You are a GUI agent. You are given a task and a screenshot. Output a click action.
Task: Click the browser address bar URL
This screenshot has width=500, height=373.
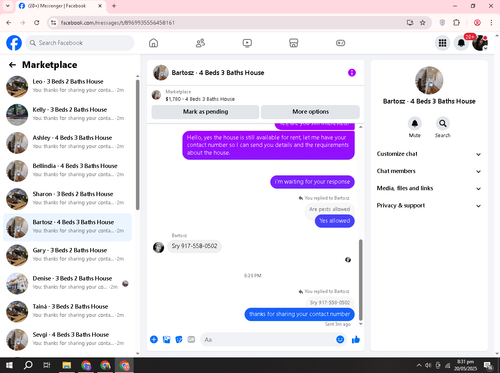[118, 23]
